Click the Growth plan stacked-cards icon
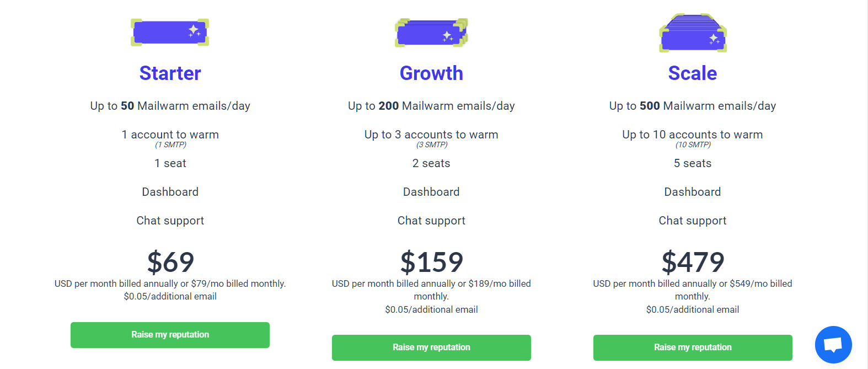This screenshot has width=868, height=369. 431,33
